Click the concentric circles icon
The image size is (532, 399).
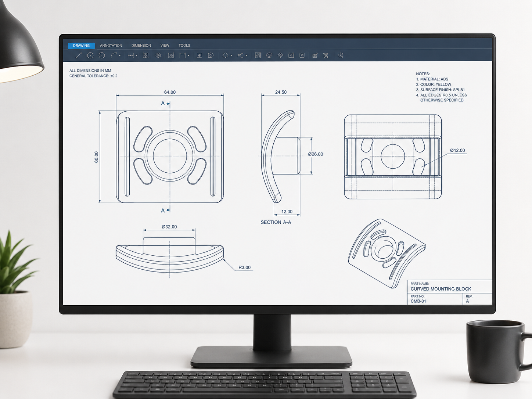point(269,55)
